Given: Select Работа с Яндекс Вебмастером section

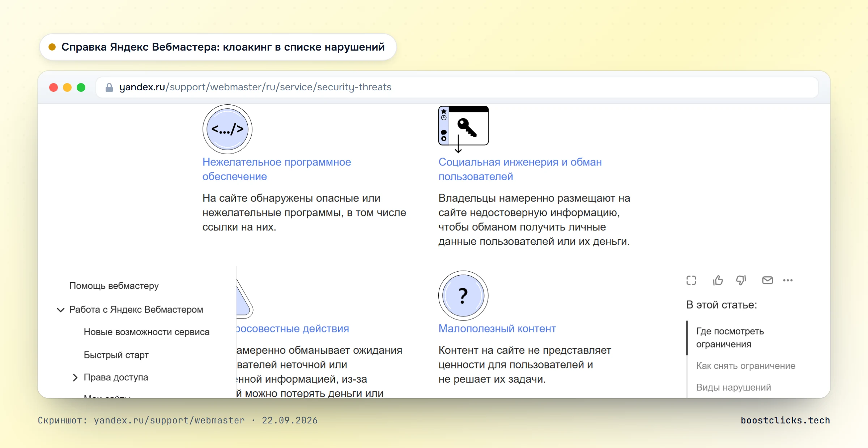Looking at the screenshot, I should pos(136,310).
